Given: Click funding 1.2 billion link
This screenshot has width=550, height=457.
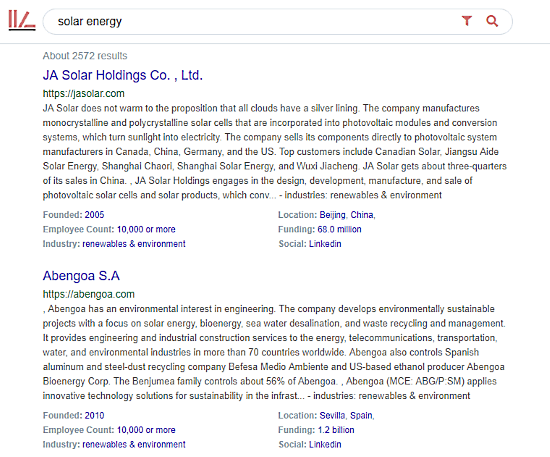Looking at the screenshot, I should coord(336,430).
